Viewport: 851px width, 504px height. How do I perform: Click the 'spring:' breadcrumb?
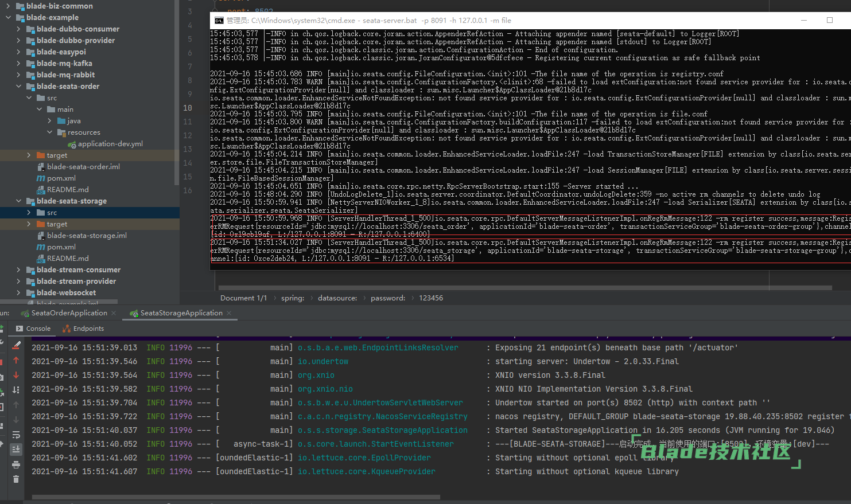click(x=293, y=298)
